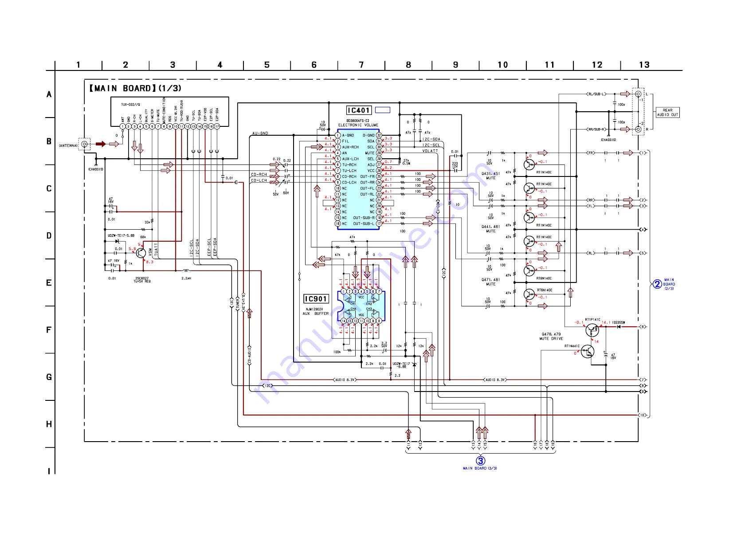745x560 pixels.
Task: Click the Q471, 481 MUTE label
Action: coord(490,282)
